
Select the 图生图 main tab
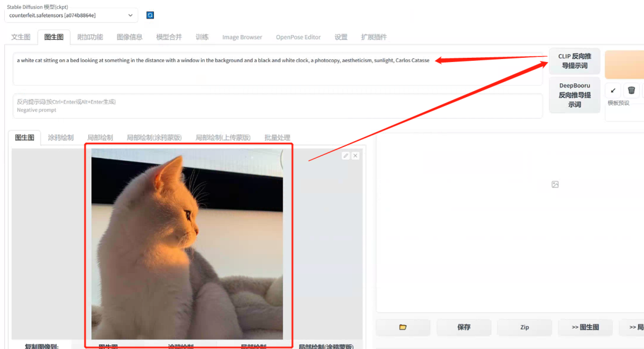coord(54,37)
